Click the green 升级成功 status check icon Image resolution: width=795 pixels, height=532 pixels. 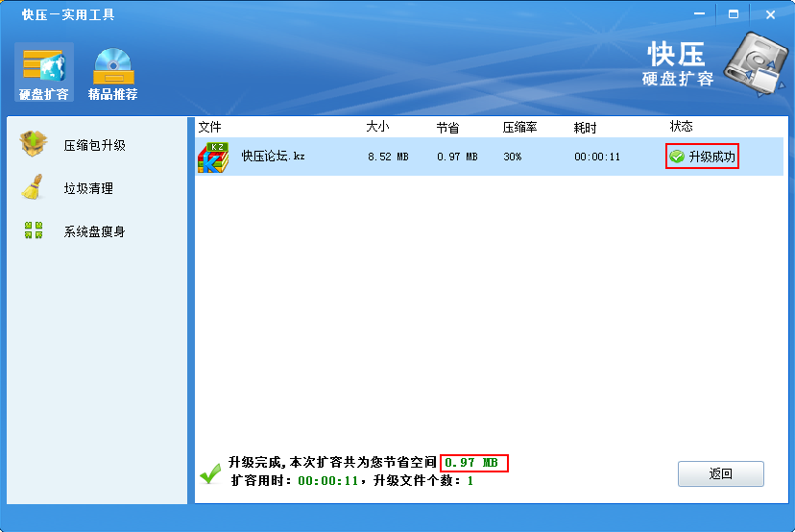677,157
